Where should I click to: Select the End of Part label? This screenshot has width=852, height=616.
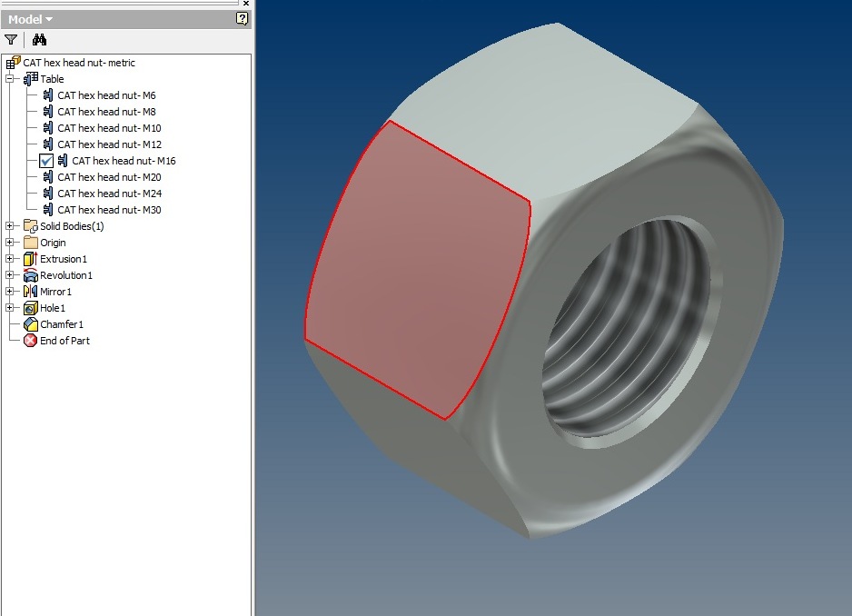tap(64, 341)
